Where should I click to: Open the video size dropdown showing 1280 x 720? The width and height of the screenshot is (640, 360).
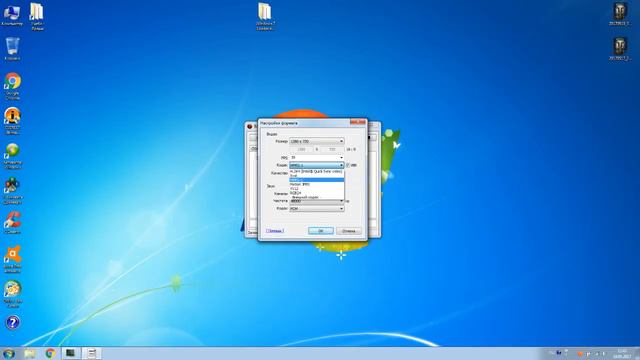click(x=317, y=141)
